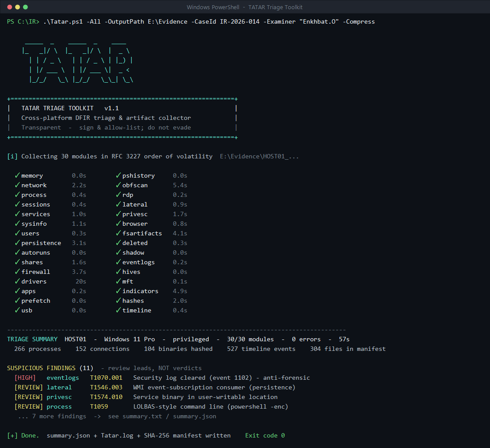Click the checkmark next to 'users'

(17, 233)
